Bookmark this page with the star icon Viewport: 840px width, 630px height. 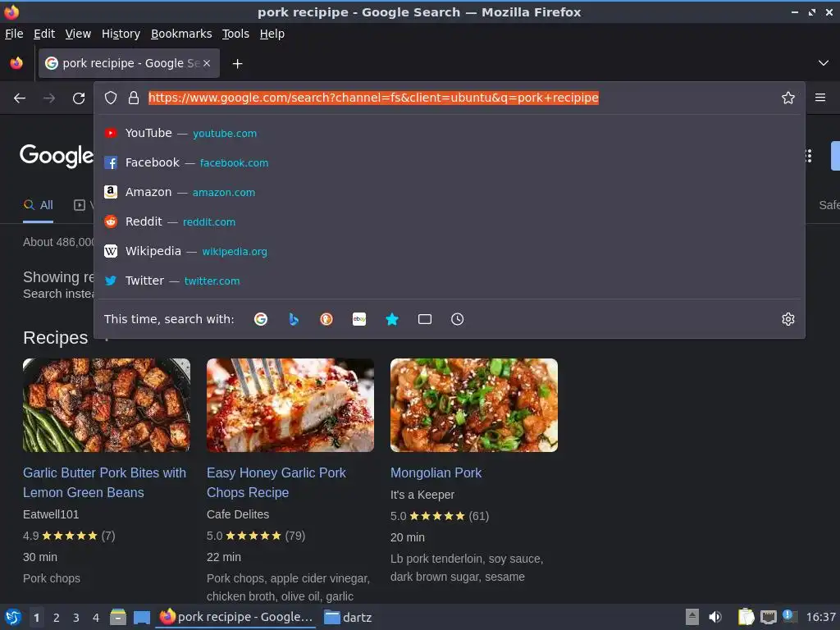(x=788, y=98)
